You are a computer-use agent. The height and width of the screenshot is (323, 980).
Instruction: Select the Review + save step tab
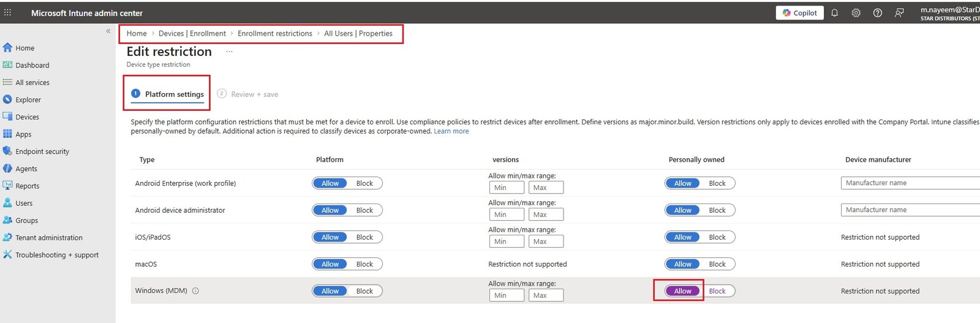[247, 94]
